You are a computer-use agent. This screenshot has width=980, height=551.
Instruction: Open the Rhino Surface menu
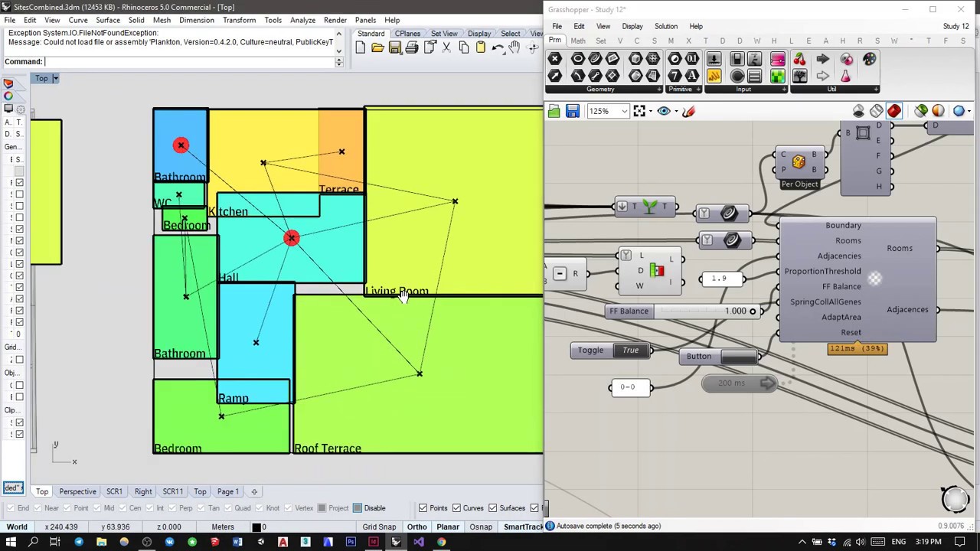point(108,20)
